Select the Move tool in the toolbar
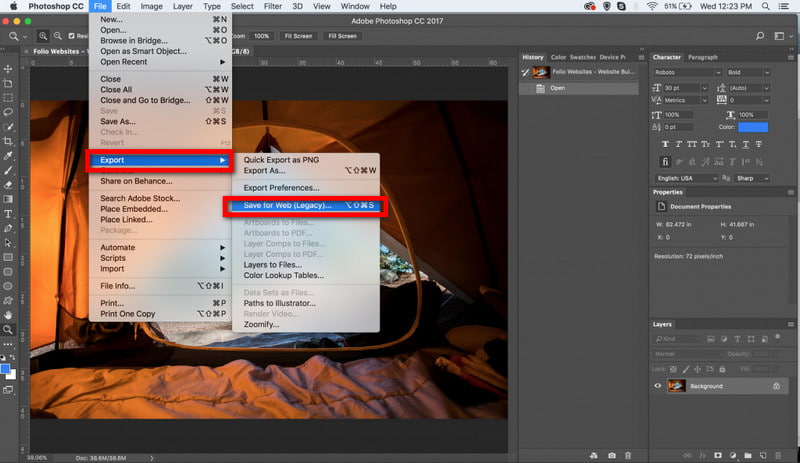Screen dimensions: 800x463 pos(8,69)
